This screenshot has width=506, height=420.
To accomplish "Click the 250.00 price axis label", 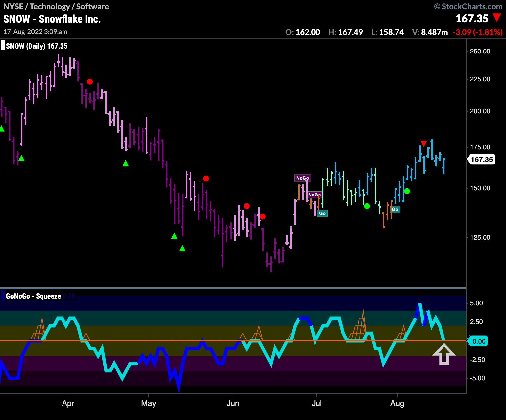I will point(480,51).
